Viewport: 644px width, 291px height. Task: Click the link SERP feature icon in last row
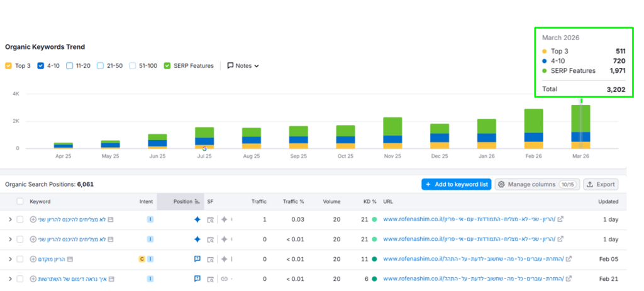click(x=224, y=278)
